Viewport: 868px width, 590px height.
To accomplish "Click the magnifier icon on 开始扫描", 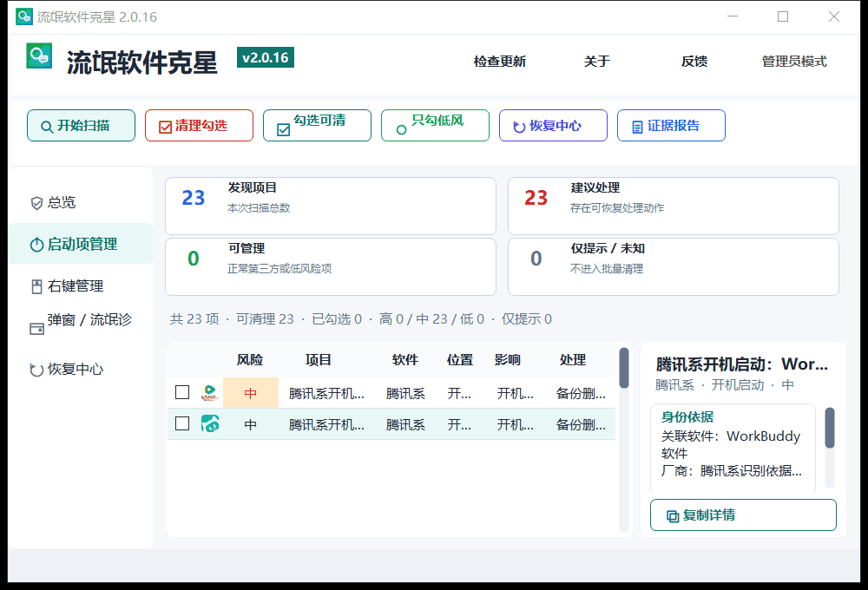I will tap(47, 127).
